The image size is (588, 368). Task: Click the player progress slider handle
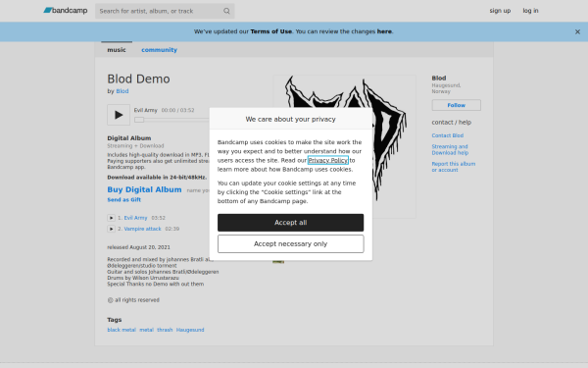[x=139, y=120]
